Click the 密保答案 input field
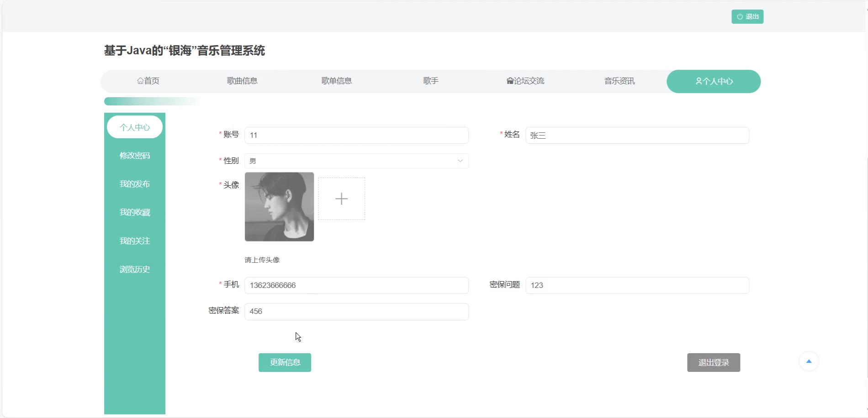This screenshot has height=418, width=868. click(356, 312)
